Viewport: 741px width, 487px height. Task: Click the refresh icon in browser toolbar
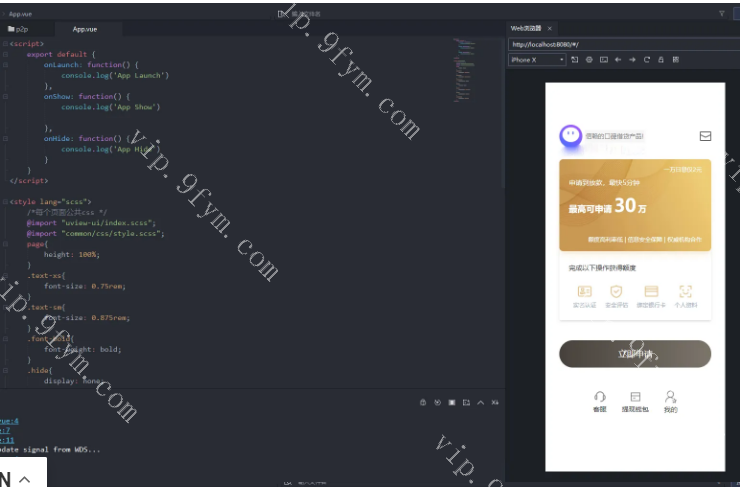click(x=646, y=60)
